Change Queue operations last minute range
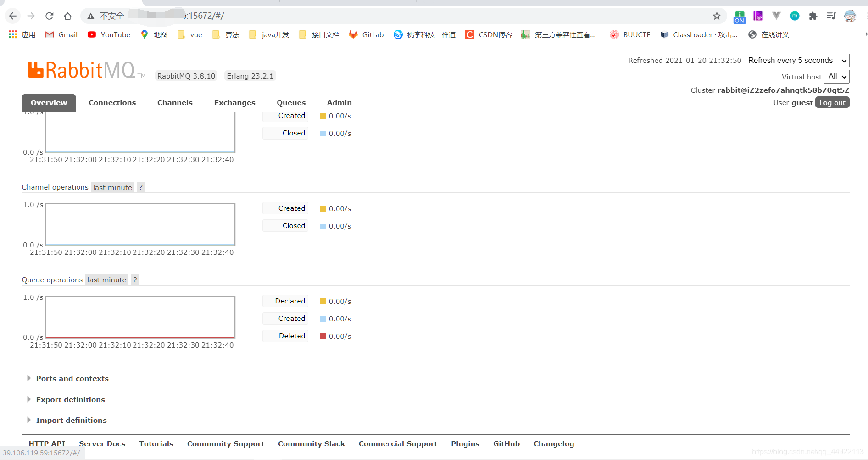Image resolution: width=868 pixels, height=460 pixels. pyautogui.click(x=107, y=280)
